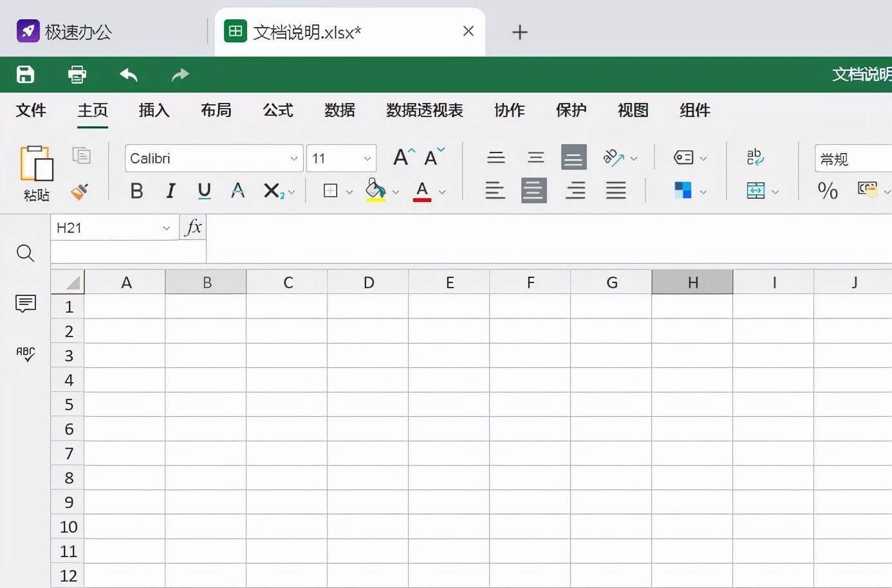
Task: Toggle underline formatting
Action: pyautogui.click(x=205, y=191)
